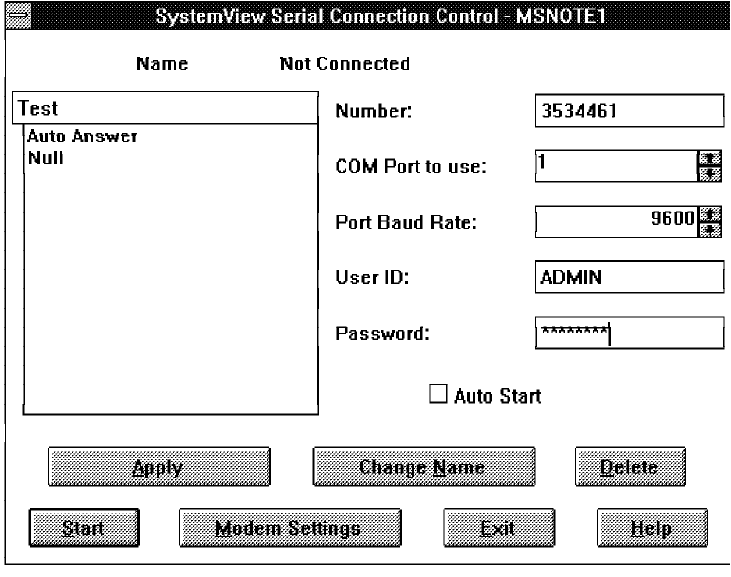Select Null in the name list
This screenshot has height=577, width=731.
[45, 158]
